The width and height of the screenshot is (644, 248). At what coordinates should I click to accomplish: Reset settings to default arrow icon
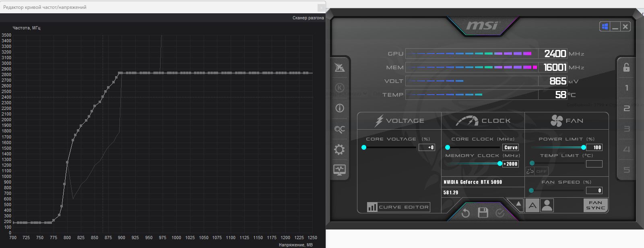click(466, 213)
